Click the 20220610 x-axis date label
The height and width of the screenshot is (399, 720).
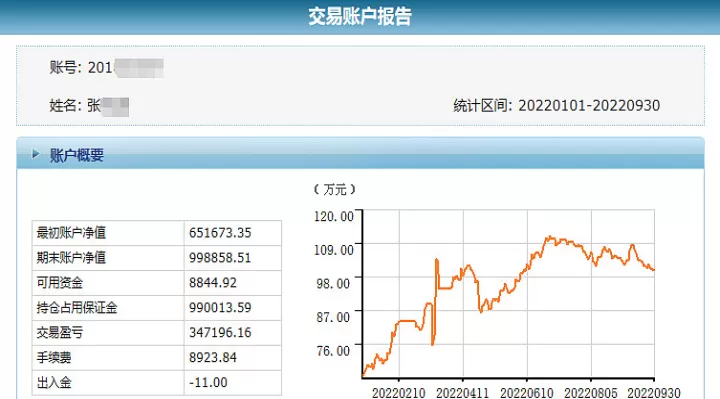point(527,393)
